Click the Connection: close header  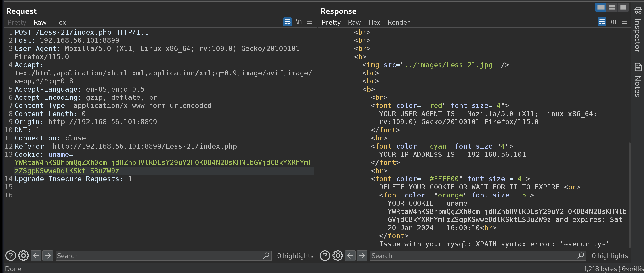tap(50, 138)
